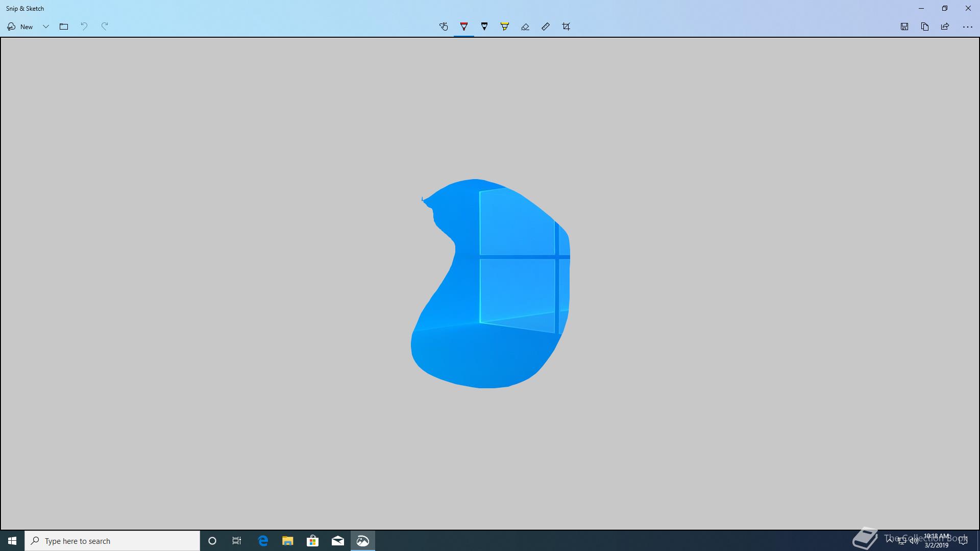Start a New snip

coord(20,27)
